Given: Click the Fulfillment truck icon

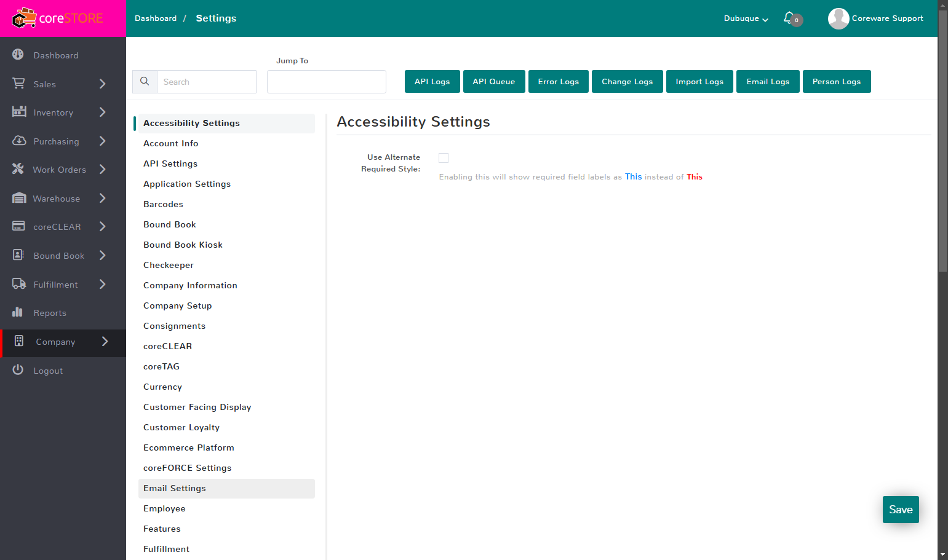Looking at the screenshot, I should tap(19, 284).
